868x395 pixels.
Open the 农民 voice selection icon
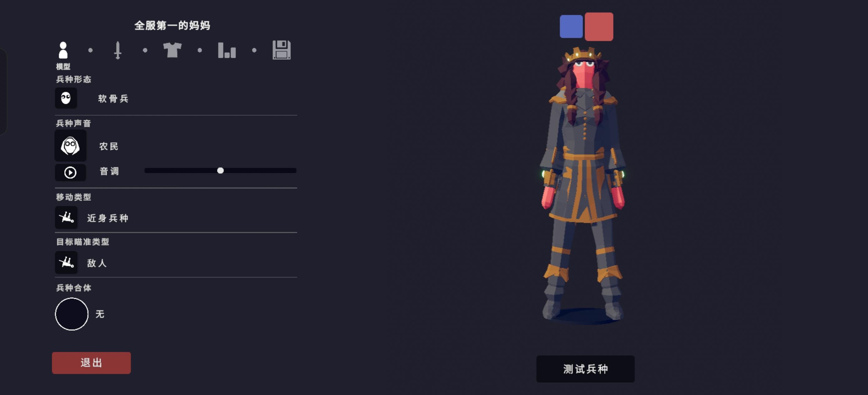71,146
